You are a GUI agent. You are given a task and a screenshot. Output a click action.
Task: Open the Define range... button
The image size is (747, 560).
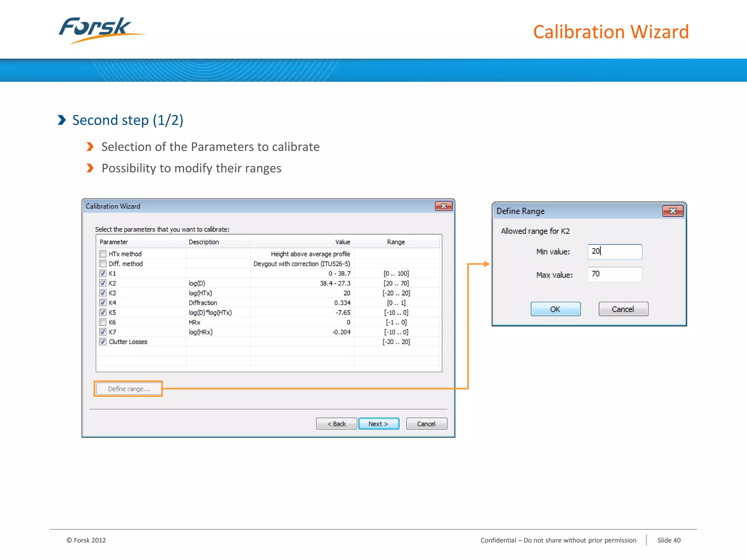pos(128,389)
